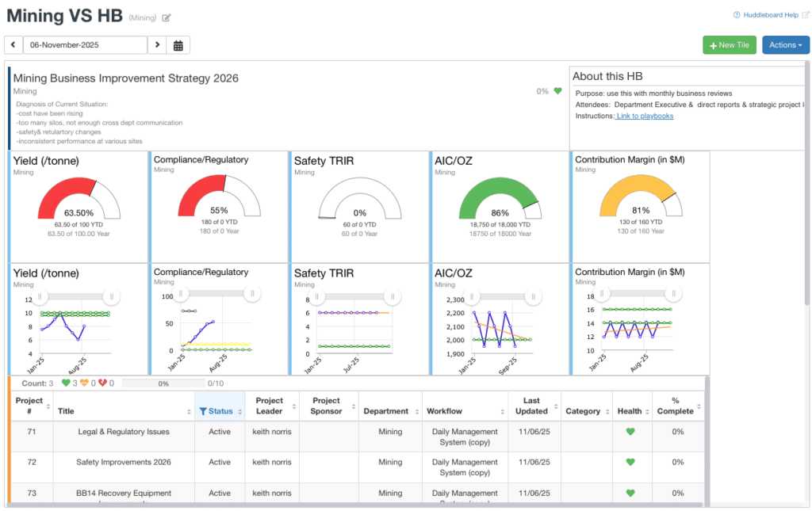This screenshot has width=812, height=511.
Task: Sort by the Title column header
Action: coord(66,411)
